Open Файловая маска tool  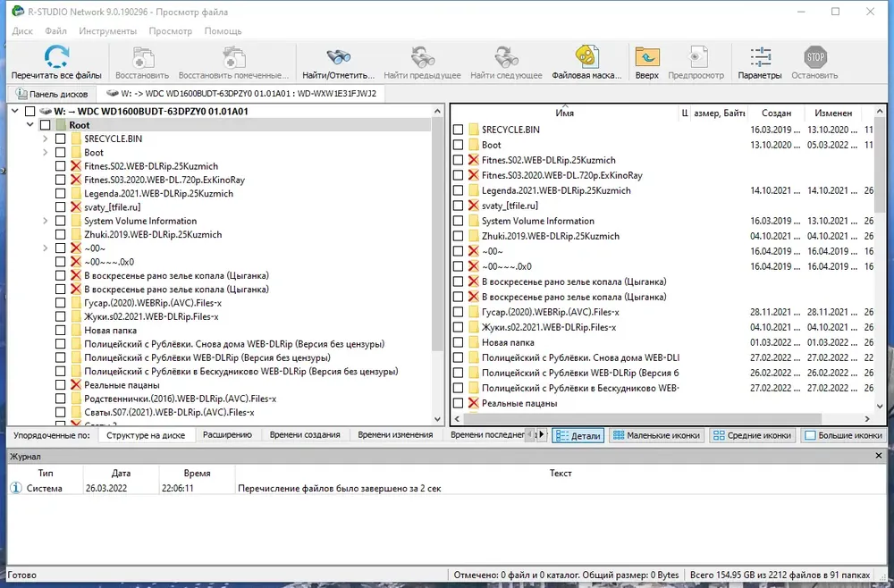click(x=586, y=57)
